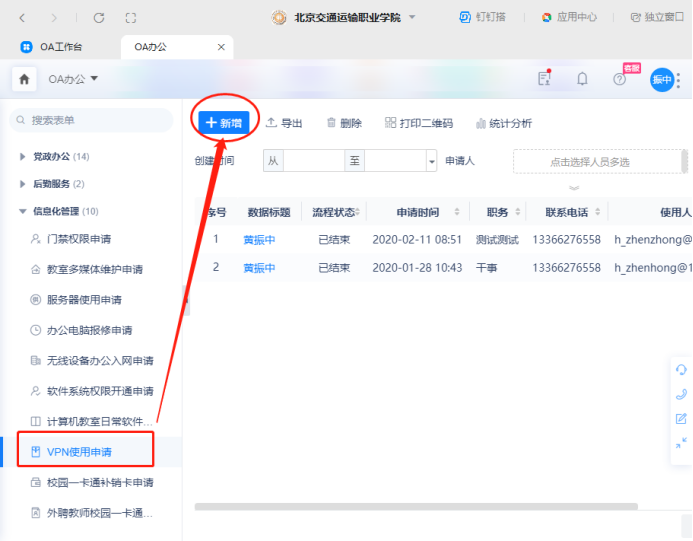Go back using the back arrow
Screen dimensions: 693x541
point(23,18)
